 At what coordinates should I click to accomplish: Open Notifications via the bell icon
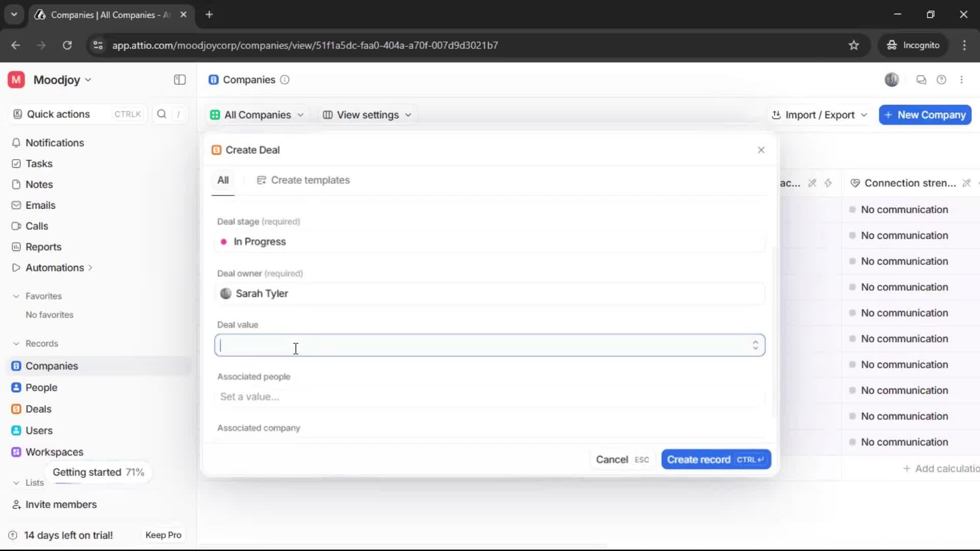click(16, 143)
